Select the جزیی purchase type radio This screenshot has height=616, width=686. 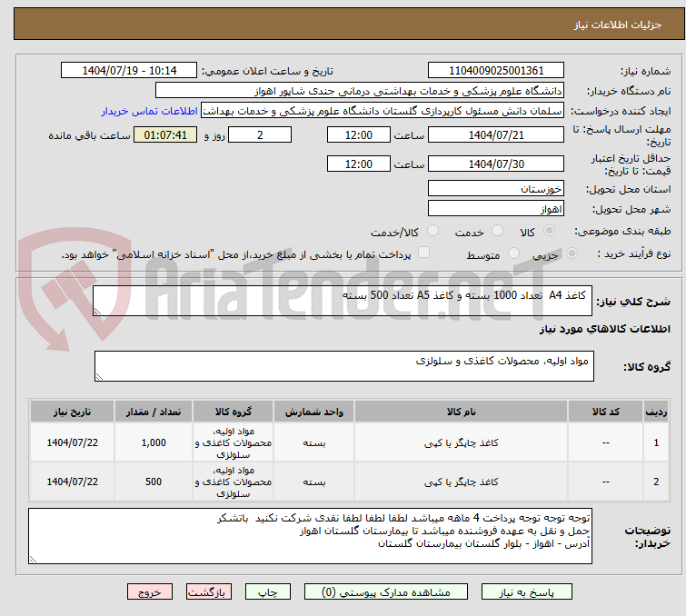[x=572, y=253]
